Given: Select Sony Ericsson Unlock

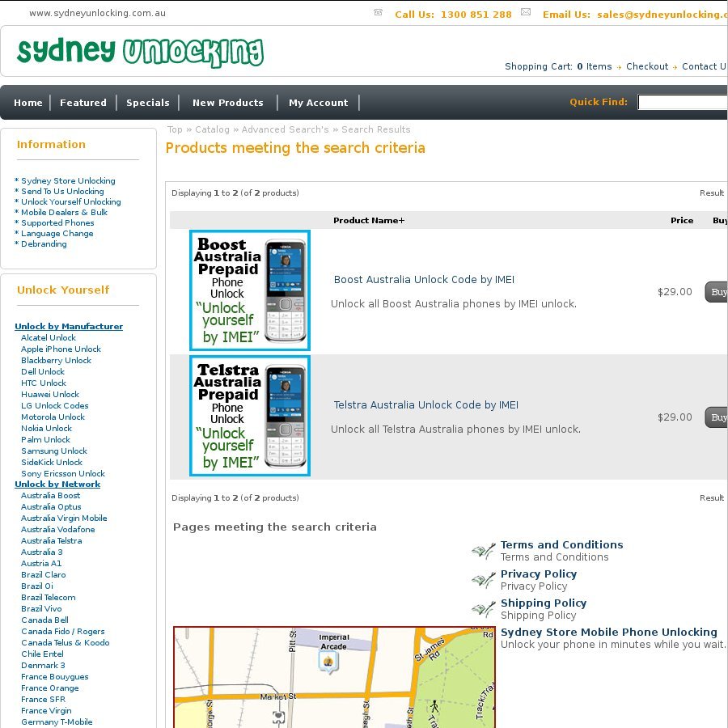Looking at the screenshot, I should tap(62, 473).
